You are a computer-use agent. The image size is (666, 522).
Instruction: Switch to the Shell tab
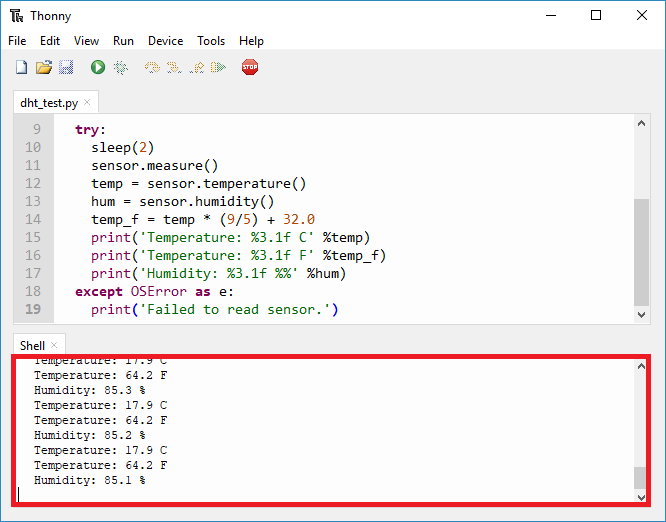click(32, 345)
